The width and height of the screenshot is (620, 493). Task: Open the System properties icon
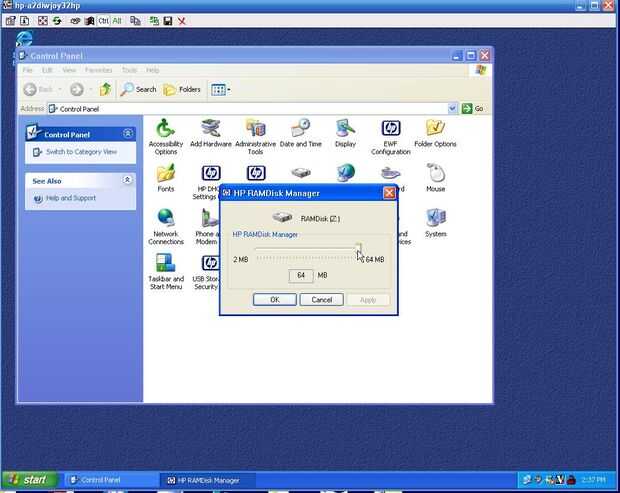(435, 223)
